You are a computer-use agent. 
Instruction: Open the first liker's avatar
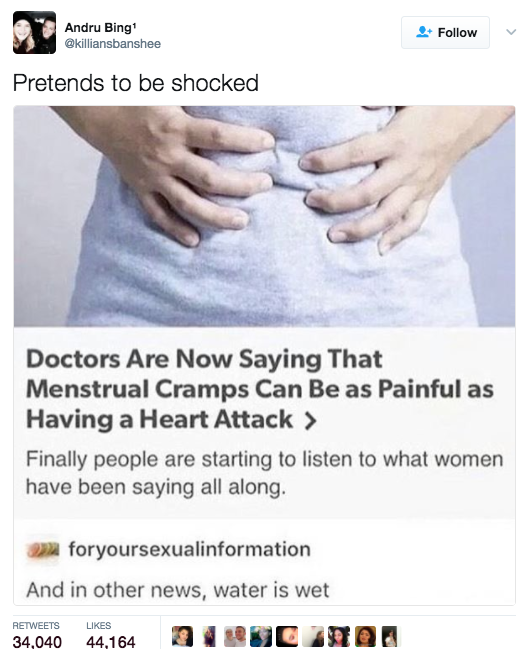pos(183,636)
